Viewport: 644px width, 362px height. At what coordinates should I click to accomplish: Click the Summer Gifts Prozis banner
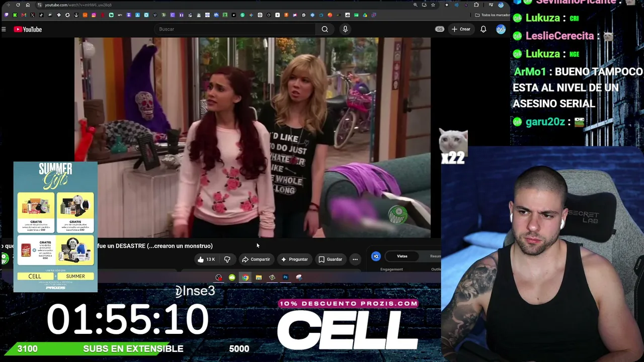[x=55, y=227]
